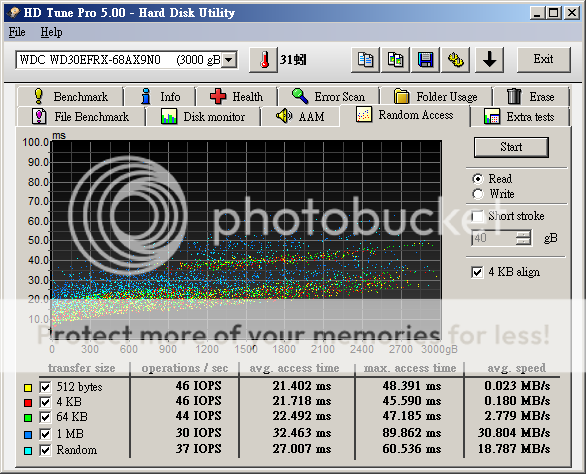The image size is (586, 474).
Task: Click the green 64 KB color swatch
Action: tap(28, 418)
